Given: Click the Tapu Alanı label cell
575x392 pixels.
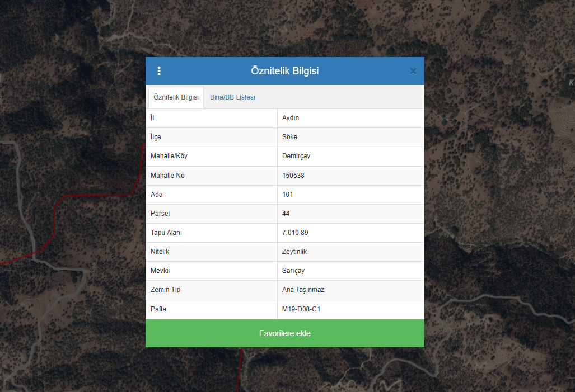Looking at the screenshot, I should click(x=166, y=233).
